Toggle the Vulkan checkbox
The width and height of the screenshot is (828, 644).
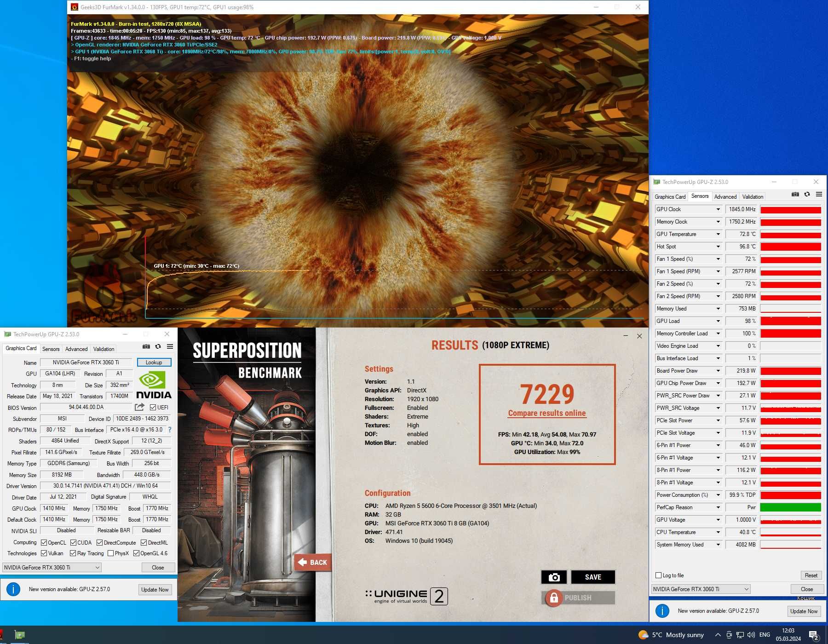pos(44,553)
